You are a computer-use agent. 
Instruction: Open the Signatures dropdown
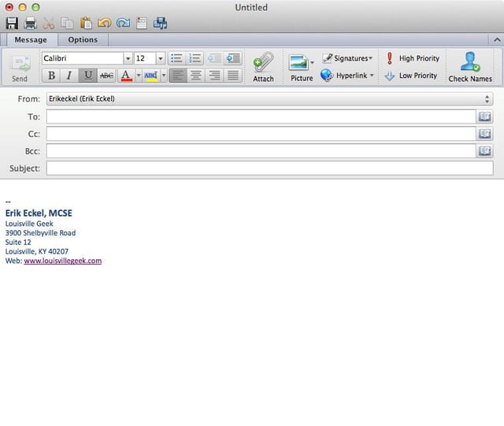click(347, 58)
